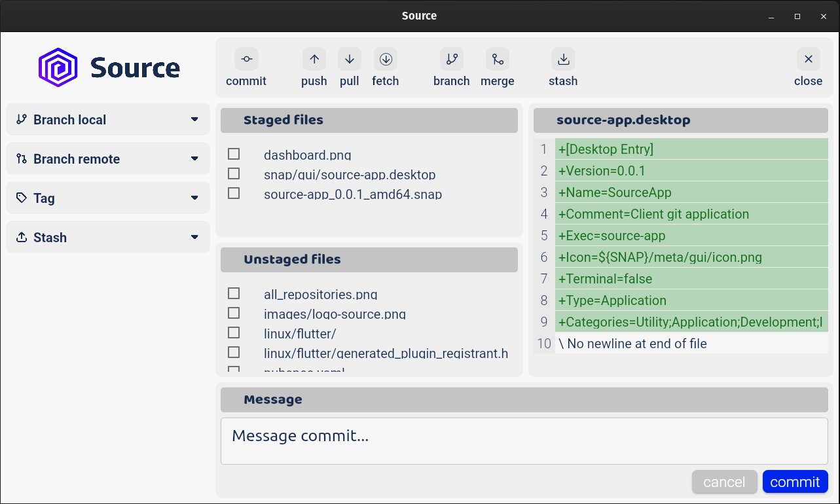Push changes using the push arrow icon
This screenshot has width=840, height=504.
pyautogui.click(x=314, y=58)
